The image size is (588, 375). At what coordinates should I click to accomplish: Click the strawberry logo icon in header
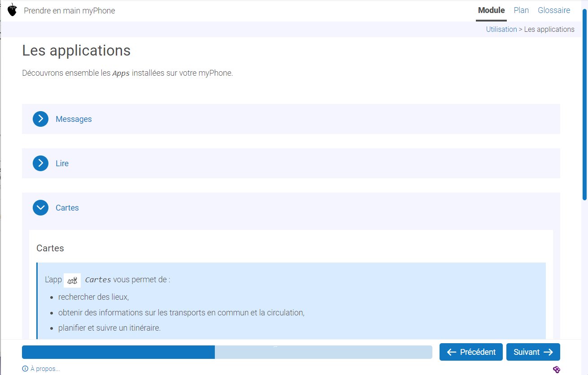coord(13,10)
